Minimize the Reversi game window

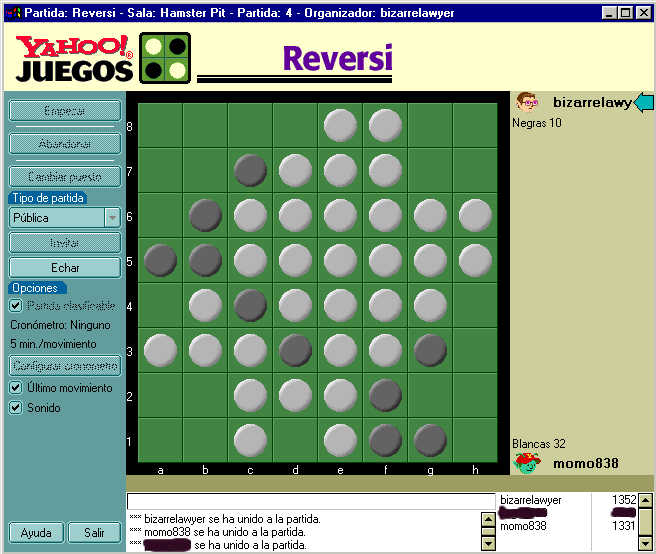click(609, 13)
